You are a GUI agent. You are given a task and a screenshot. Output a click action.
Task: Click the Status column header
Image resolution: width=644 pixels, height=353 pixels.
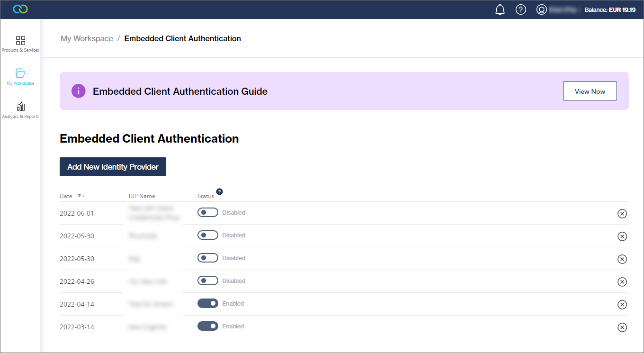(x=206, y=196)
